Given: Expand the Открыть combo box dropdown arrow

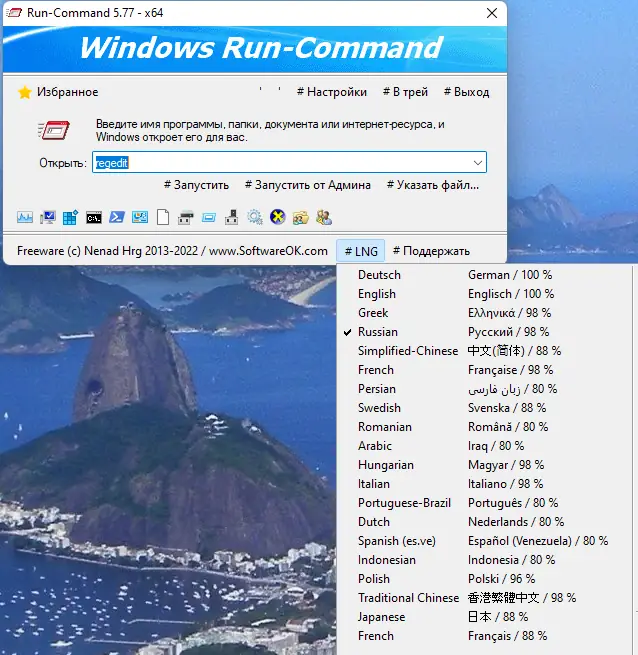Looking at the screenshot, I should pyautogui.click(x=478, y=162).
